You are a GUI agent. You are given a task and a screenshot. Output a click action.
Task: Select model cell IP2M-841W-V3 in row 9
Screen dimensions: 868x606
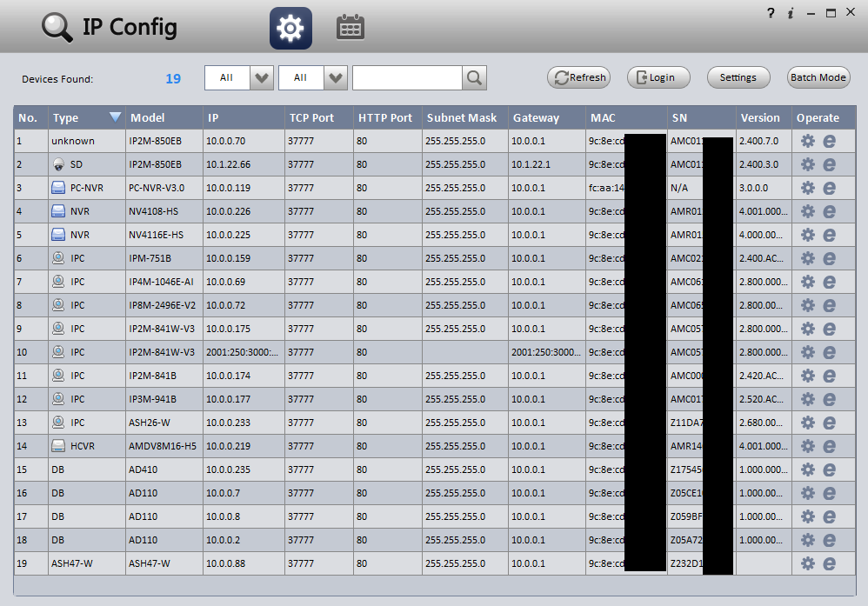tap(164, 329)
